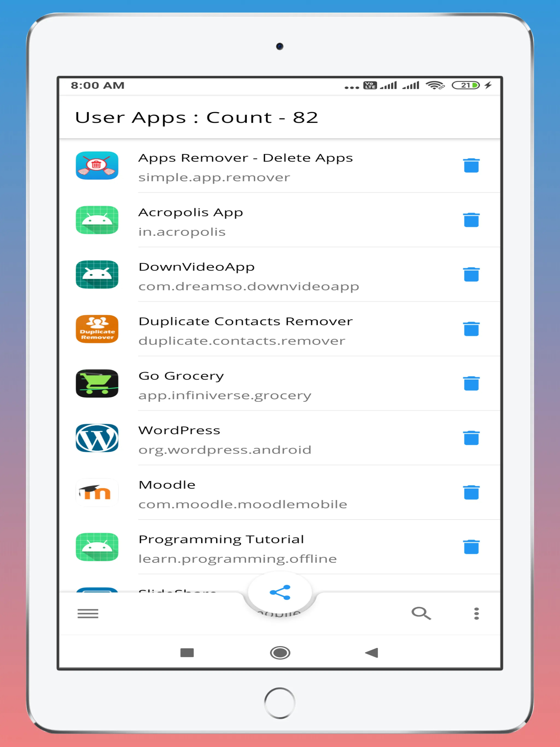Tap the back navigation button

374,652
